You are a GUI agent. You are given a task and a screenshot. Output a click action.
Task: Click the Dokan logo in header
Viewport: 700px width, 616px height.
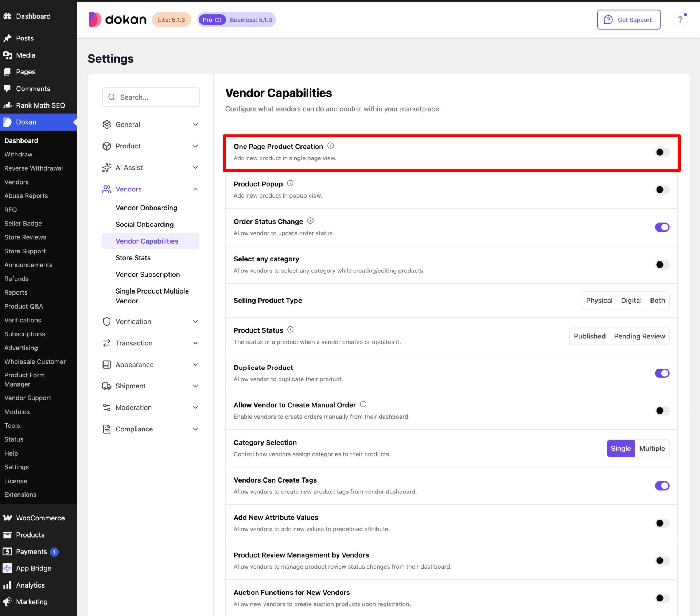point(117,20)
